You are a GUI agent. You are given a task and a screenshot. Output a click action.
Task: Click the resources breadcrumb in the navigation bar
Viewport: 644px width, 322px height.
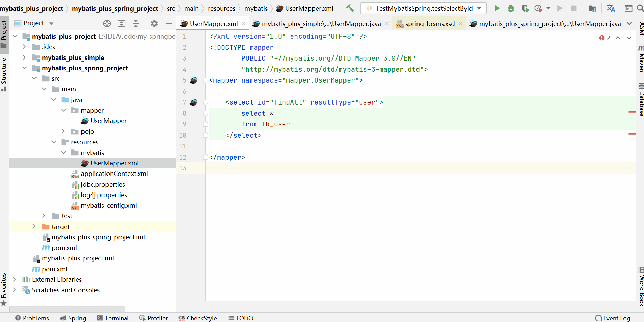point(221,8)
